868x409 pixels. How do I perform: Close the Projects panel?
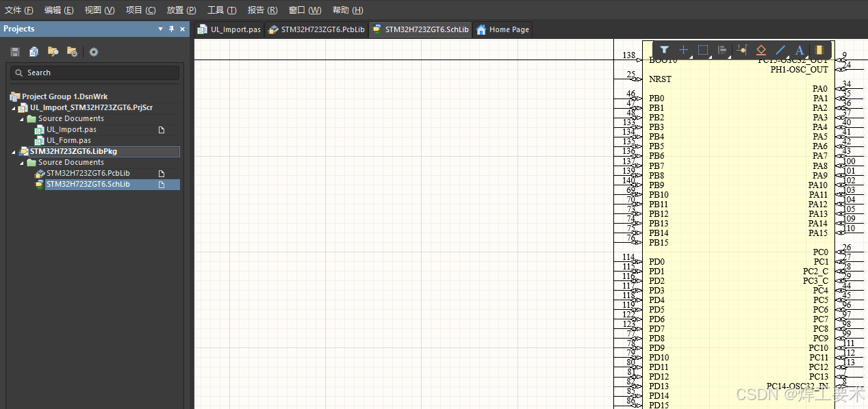coord(183,29)
